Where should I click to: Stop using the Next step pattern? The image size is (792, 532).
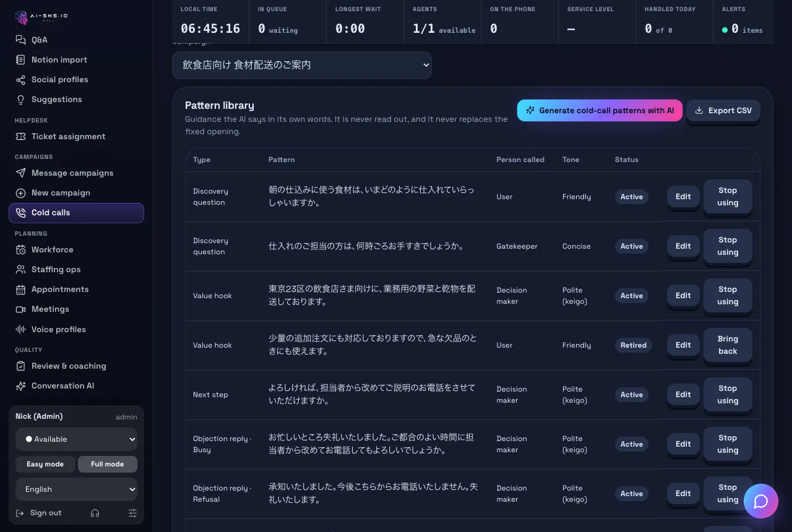click(x=728, y=395)
